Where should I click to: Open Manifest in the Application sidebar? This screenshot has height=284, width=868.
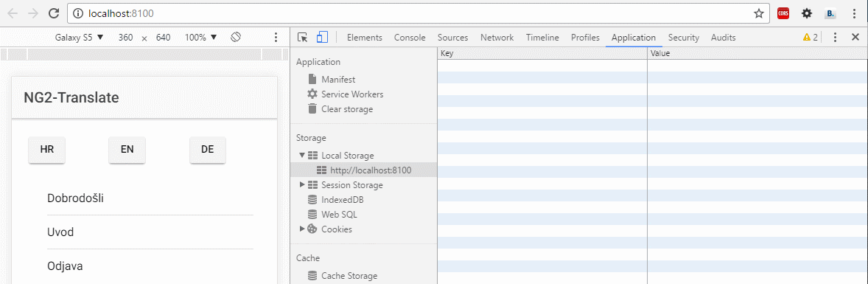pos(338,80)
